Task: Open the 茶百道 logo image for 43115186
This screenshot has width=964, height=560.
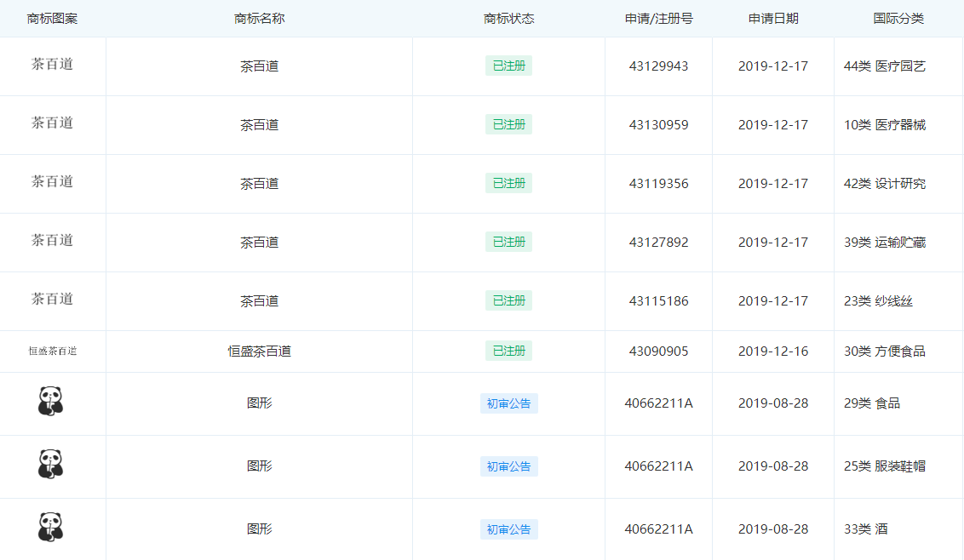Action: point(52,299)
